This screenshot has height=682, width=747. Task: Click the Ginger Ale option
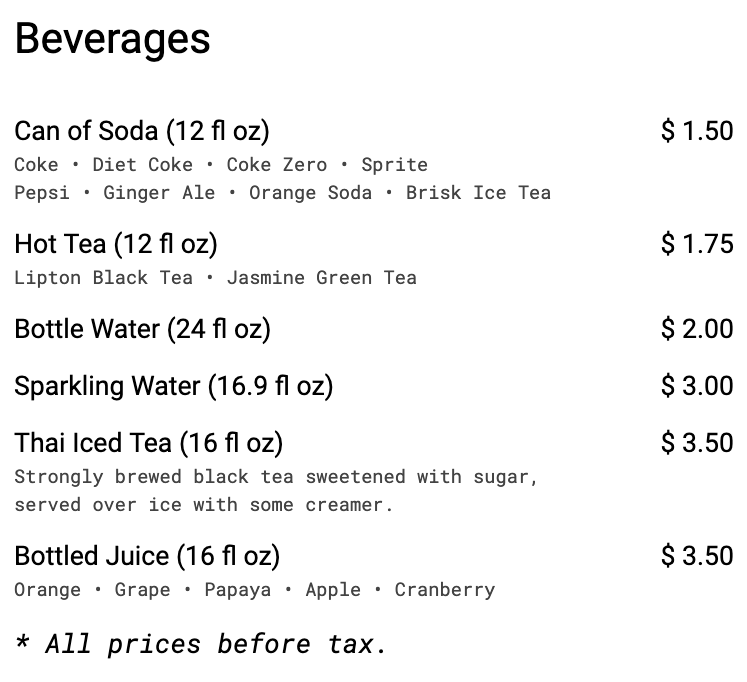pos(159,193)
